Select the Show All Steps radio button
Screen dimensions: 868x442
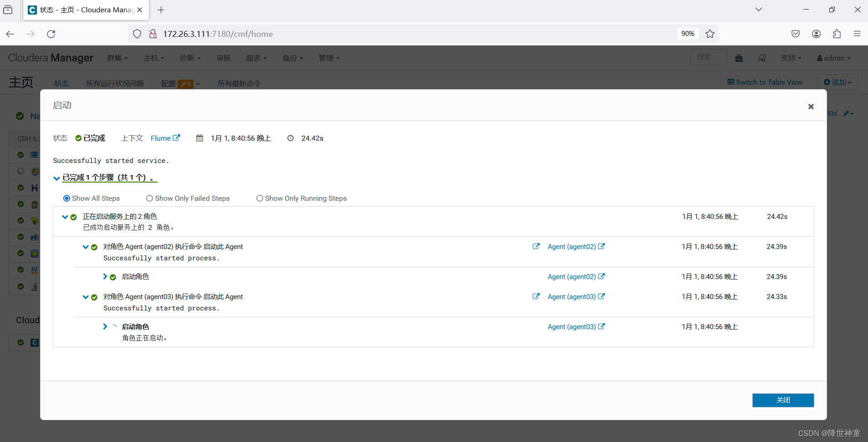tap(66, 198)
